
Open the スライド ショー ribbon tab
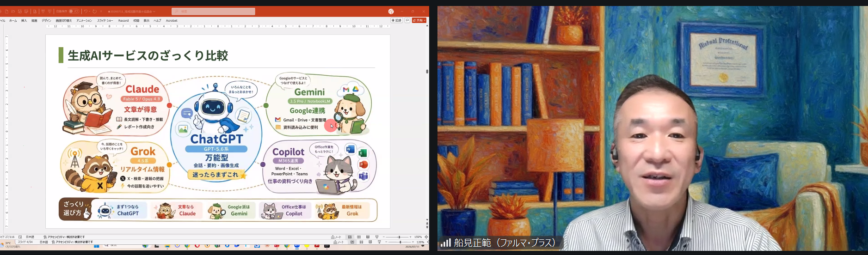pyautogui.click(x=105, y=21)
